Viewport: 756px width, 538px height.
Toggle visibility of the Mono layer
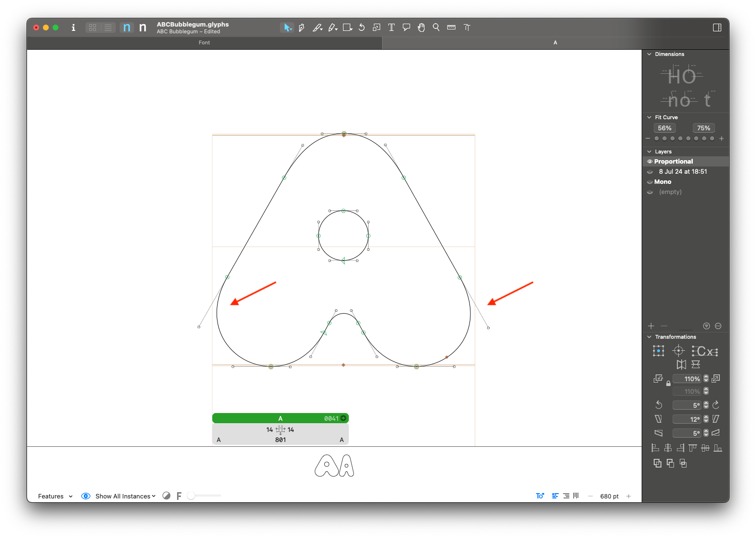click(x=650, y=182)
